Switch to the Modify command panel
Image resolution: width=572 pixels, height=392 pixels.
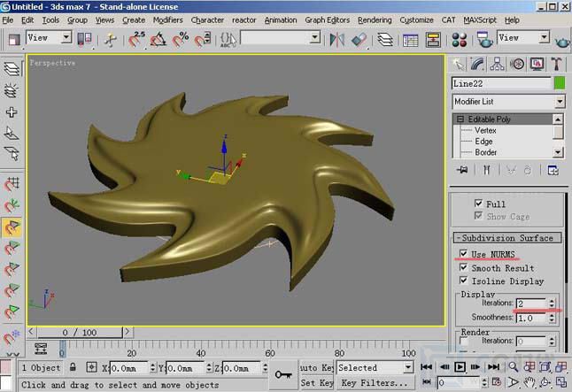pyautogui.click(x=477, y=65)
